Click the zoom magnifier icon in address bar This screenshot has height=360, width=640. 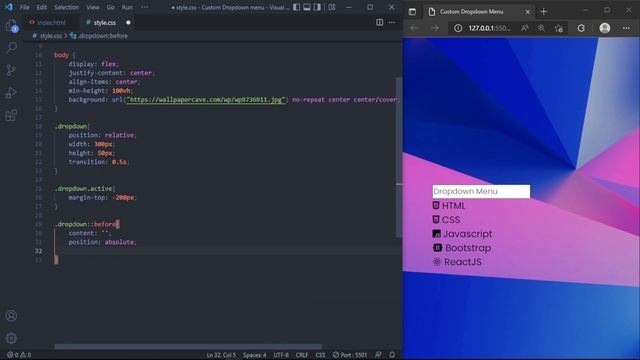tap(541, 28)
